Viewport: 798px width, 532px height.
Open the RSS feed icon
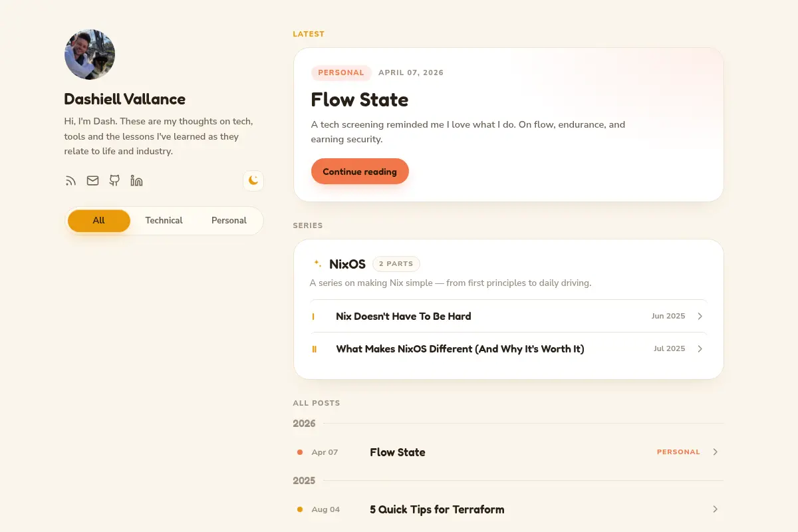pyautogui.click(x=70, y=181)
